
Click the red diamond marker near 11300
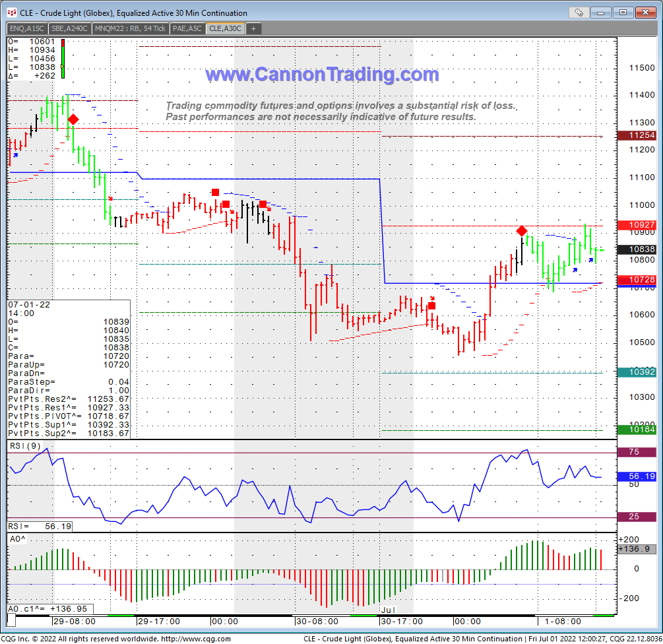73,119
